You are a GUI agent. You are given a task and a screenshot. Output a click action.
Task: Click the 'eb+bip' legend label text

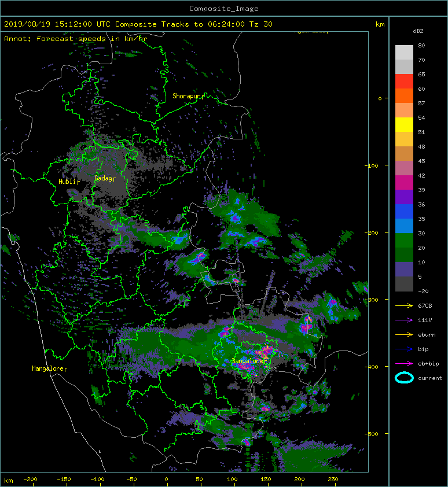point(428,363)
